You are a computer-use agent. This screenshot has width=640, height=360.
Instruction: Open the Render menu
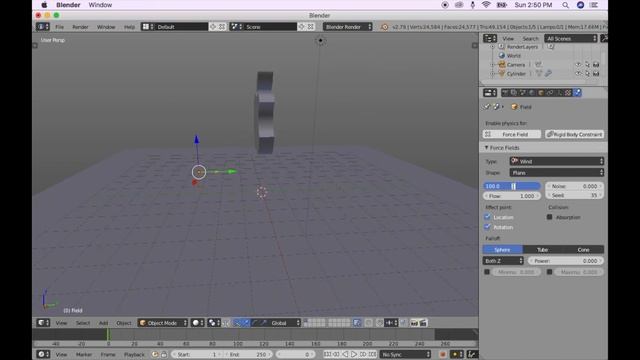coord(80,27)
